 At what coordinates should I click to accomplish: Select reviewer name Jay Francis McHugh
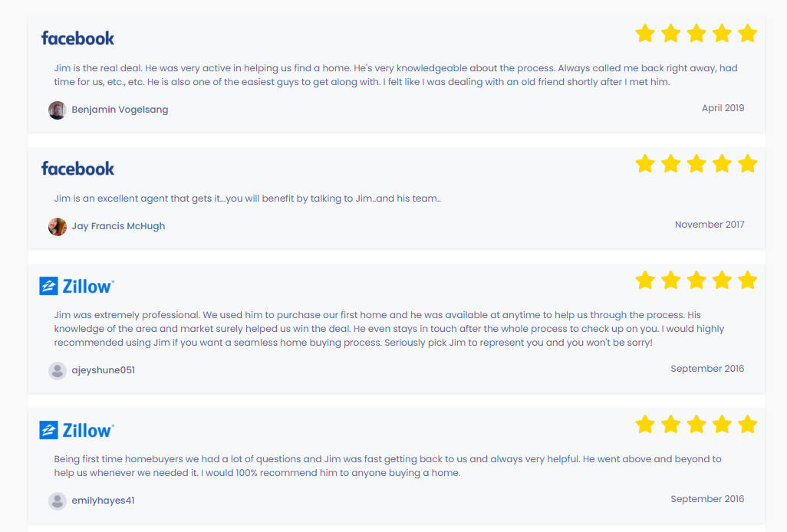point(118,226)
